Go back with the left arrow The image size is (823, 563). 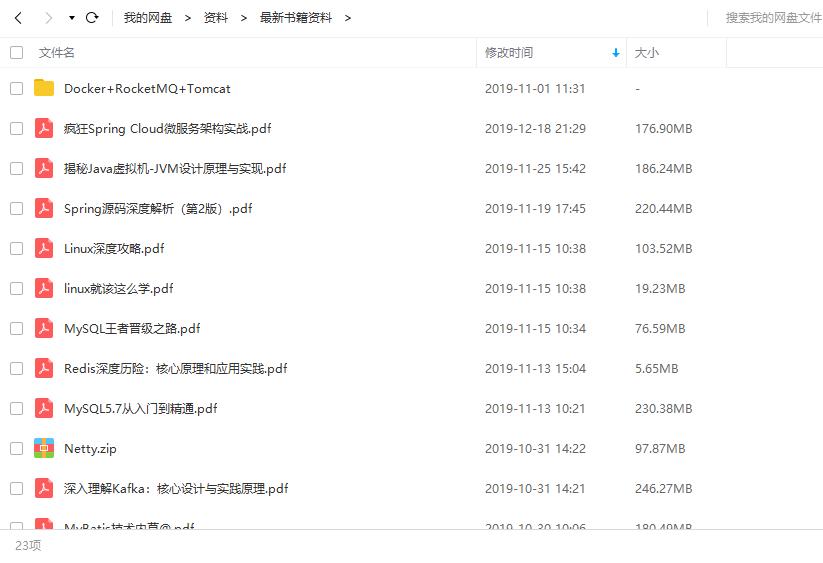18,18
